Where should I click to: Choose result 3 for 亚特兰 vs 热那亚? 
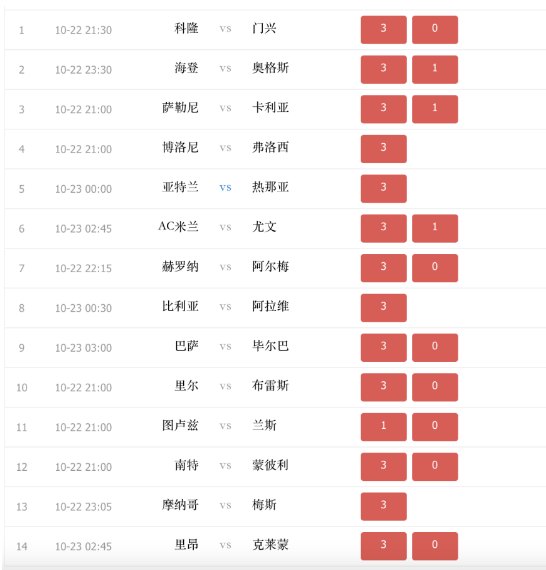pyautogui.click(x=384, y=189)
